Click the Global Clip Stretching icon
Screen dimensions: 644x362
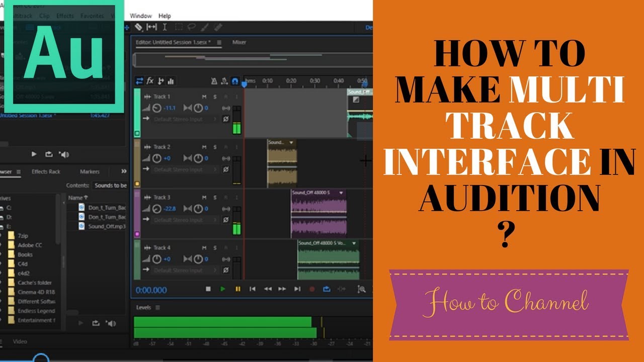coord(224,81)
